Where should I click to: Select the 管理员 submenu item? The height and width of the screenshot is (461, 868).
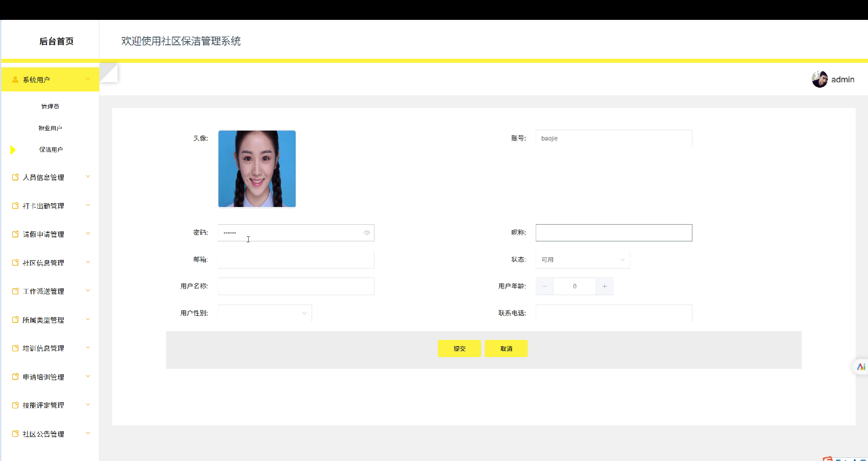click(50, 106)
